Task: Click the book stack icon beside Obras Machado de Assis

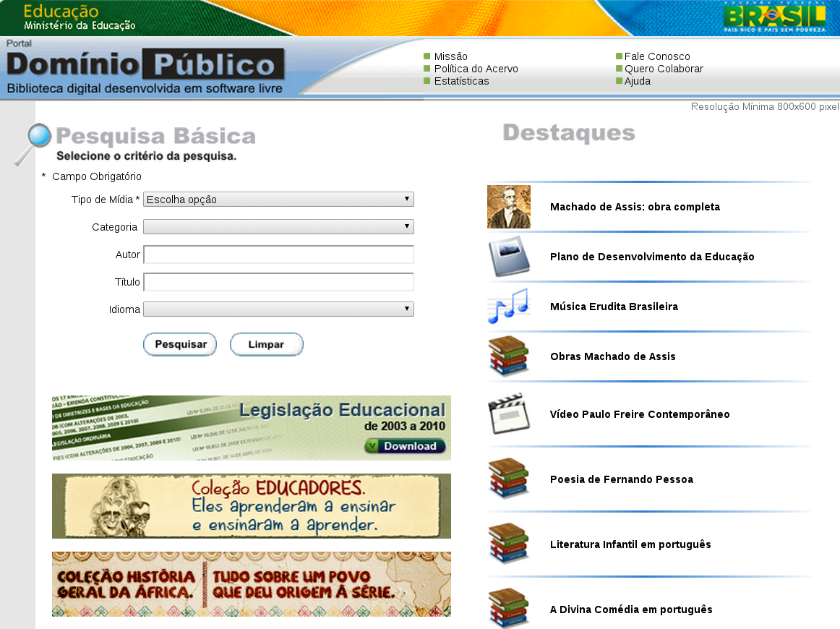Action: coord(508,356)
